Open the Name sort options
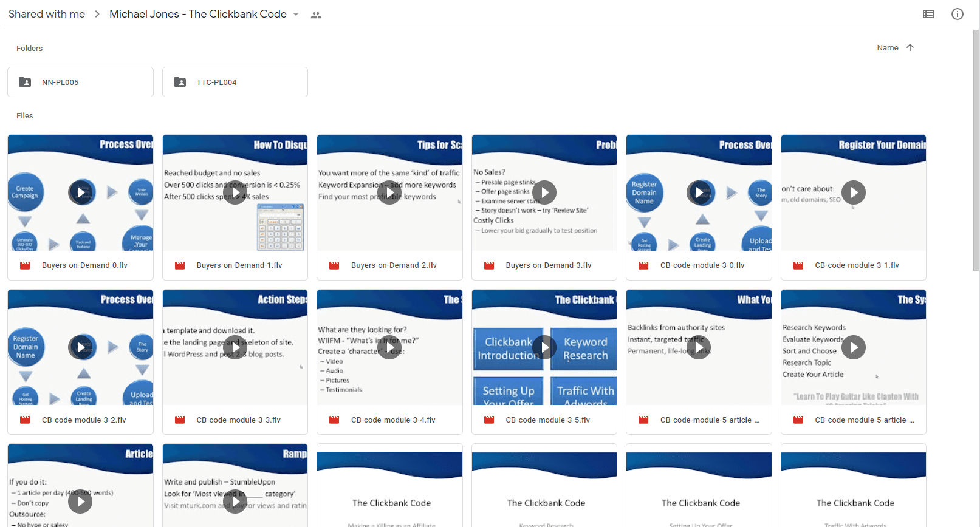Image resolution: width=980 pixels, height=527 pixels. pos(888,47)
